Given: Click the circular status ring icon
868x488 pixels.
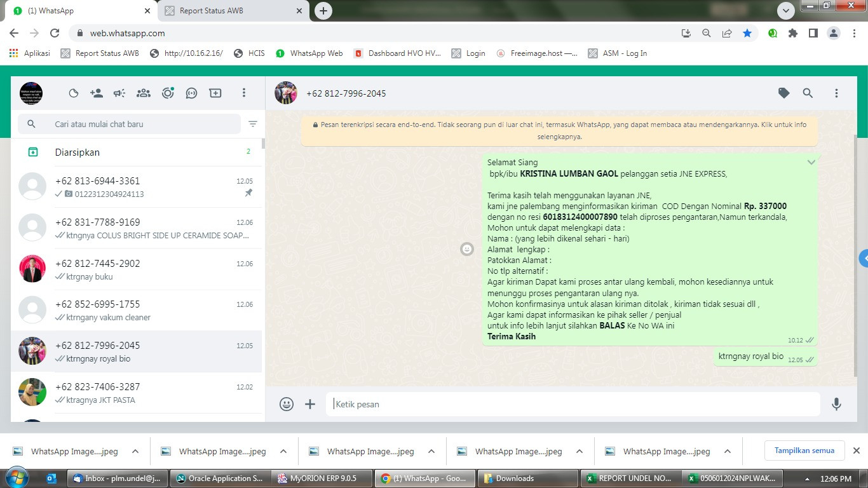Looking at the screenshot, I should [x=168, y=93].
